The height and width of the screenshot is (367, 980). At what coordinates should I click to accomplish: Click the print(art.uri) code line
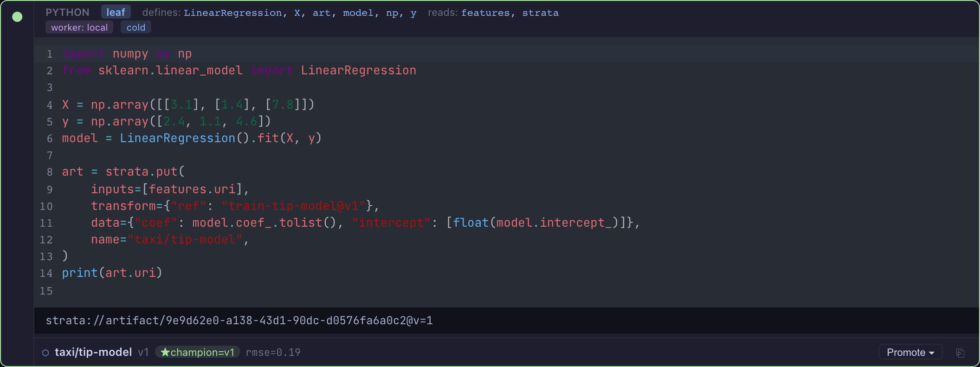click(112, 273)
